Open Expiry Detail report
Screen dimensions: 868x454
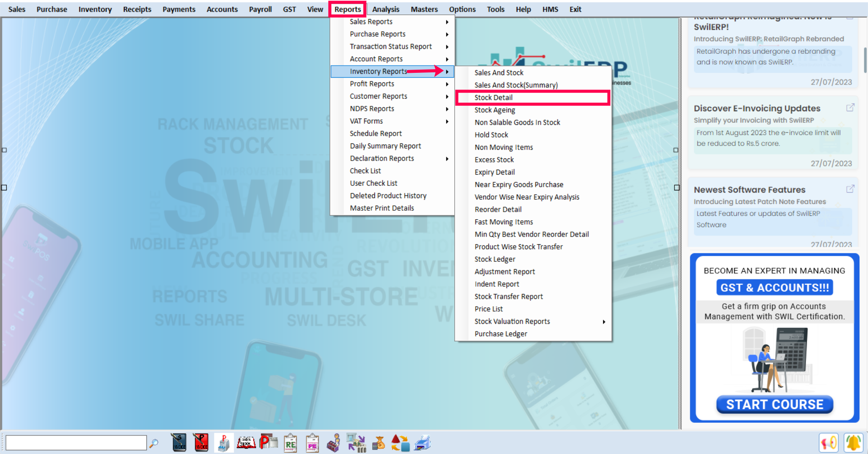(533, 172)
